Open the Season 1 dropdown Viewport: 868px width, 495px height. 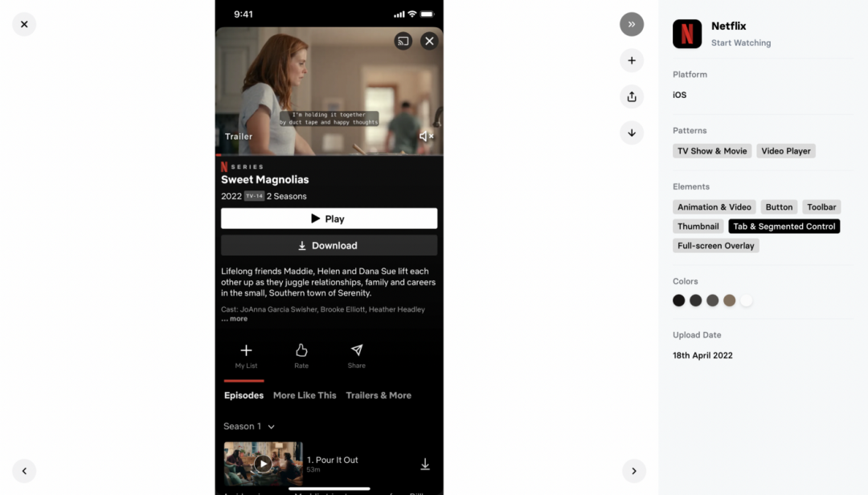[x=249, y=427]
